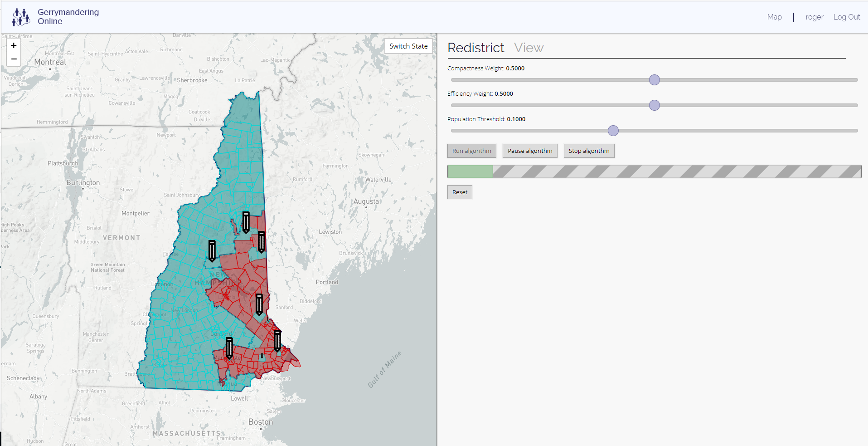Image resolution: width=868 pixels, height=446 pixels.
Task: Click the Lowell label on the map
Action: point(239,399)
